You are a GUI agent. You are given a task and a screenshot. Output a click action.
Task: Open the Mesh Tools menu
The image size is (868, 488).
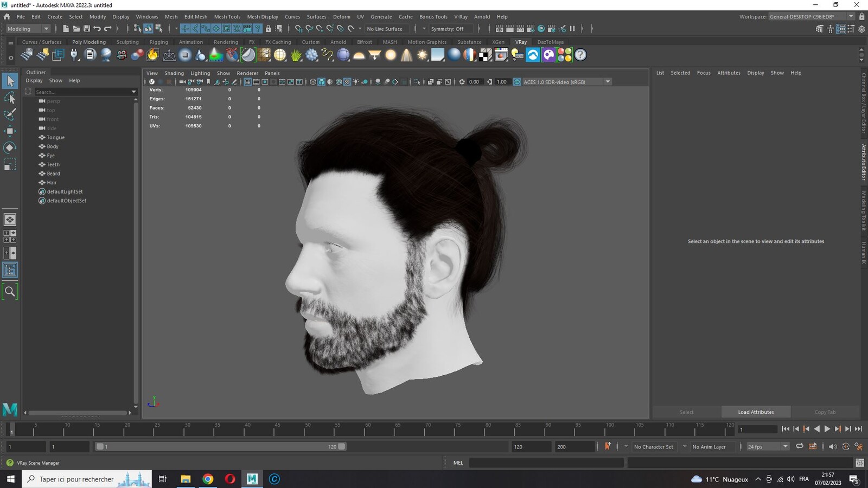coord(227,17)
